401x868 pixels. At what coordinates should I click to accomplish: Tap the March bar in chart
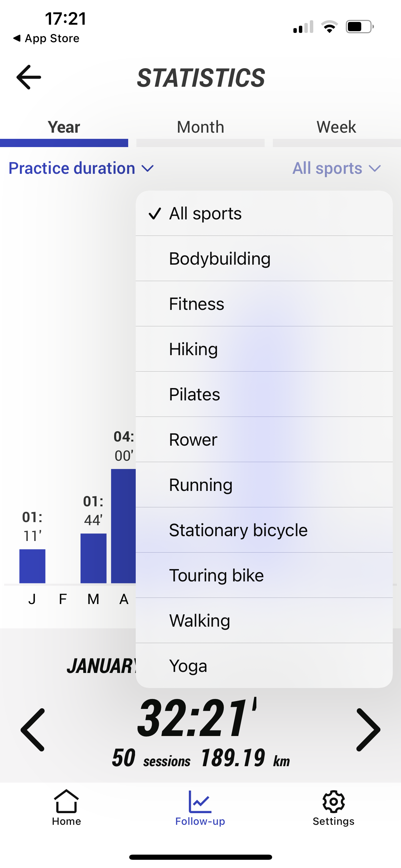coord(93,558)
